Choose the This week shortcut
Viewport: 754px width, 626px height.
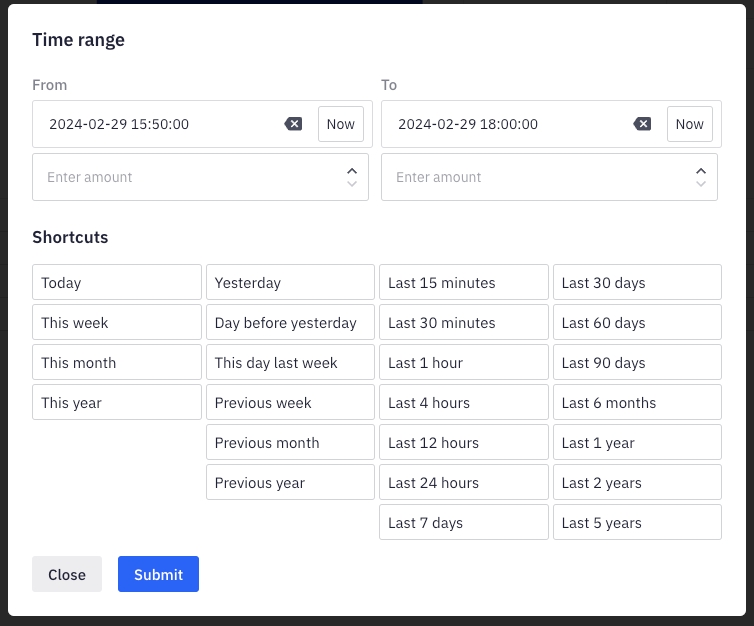(117, 323)
